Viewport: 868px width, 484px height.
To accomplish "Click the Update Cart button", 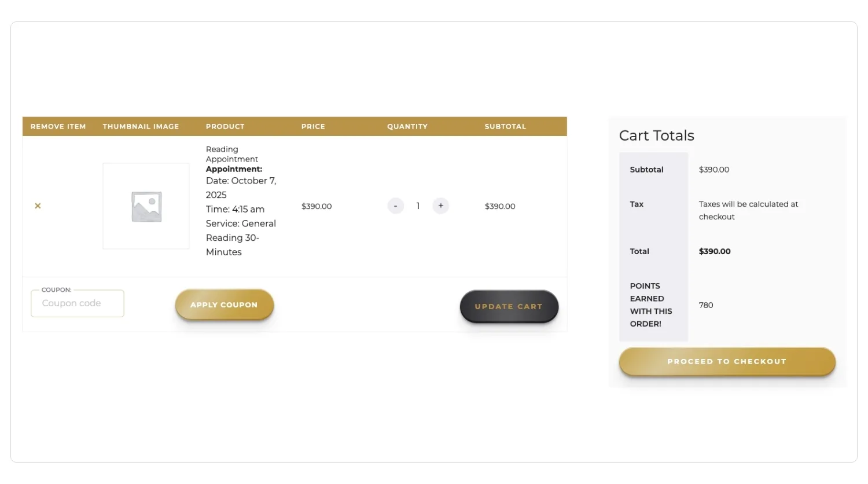I will point(509,306).
